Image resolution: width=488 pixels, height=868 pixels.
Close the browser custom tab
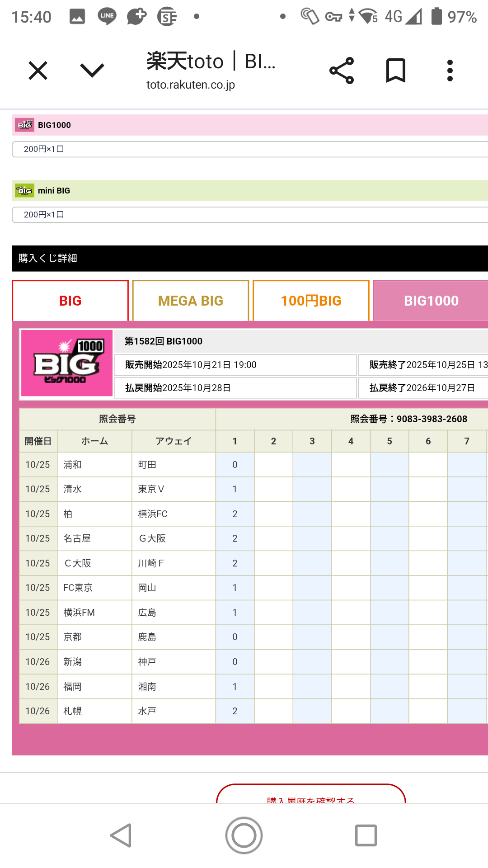coord(38,71)
